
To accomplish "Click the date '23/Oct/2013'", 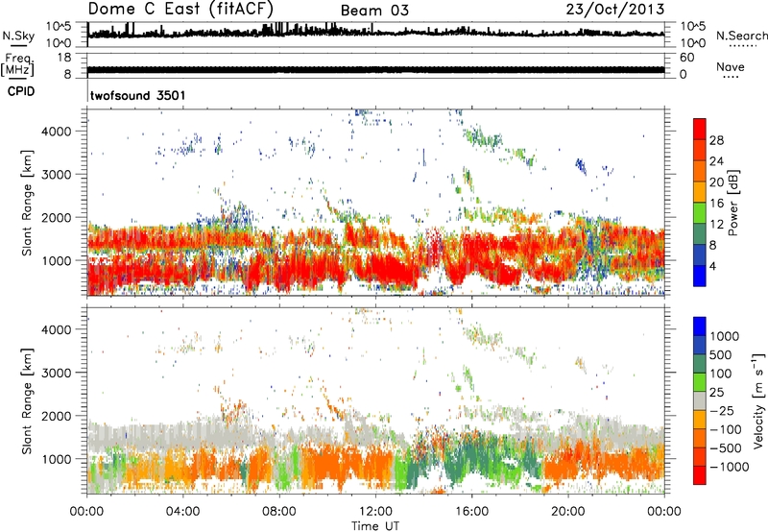I will (x=615, y=9).
